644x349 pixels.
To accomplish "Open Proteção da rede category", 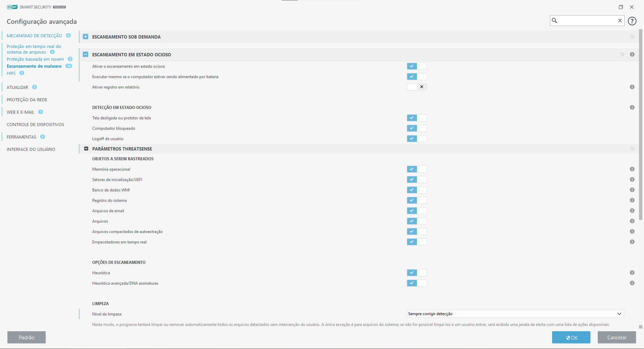I will [x=27, y=100].
